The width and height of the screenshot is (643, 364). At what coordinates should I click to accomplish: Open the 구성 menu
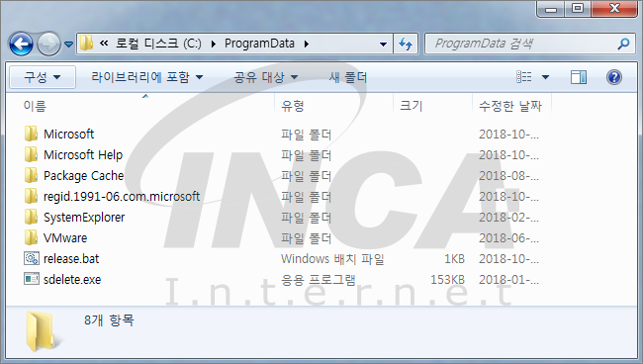click(x=43, y=77)
